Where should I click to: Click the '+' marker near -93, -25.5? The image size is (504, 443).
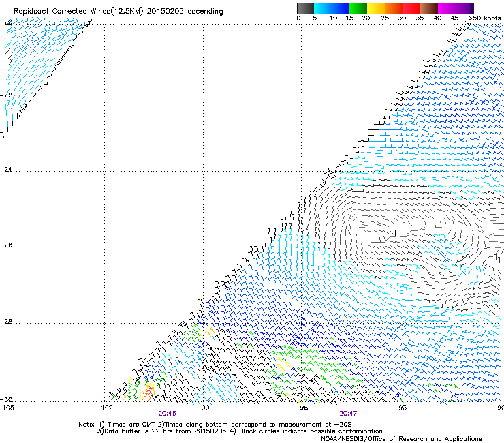(x=403, y=230)
